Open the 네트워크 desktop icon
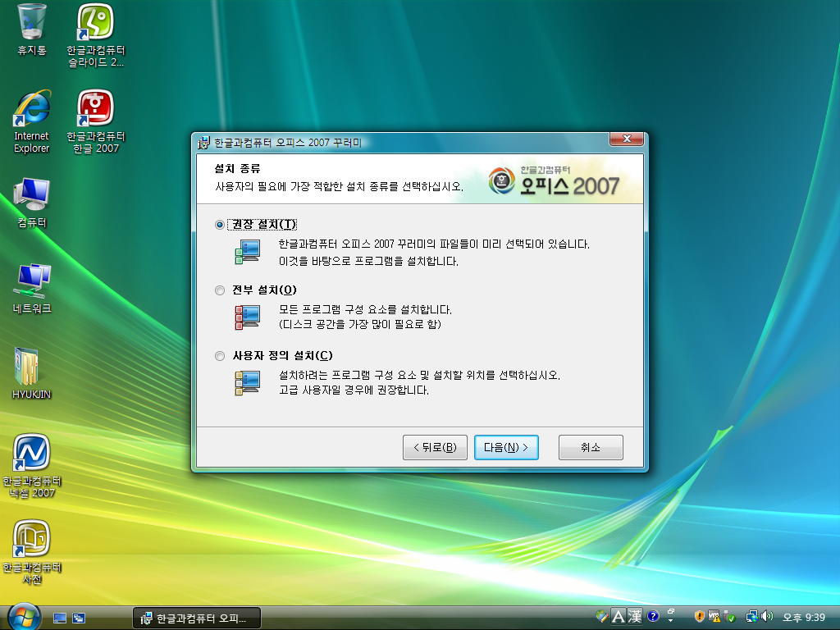This screenshot has height=630, width=840. tap(32, 290)
